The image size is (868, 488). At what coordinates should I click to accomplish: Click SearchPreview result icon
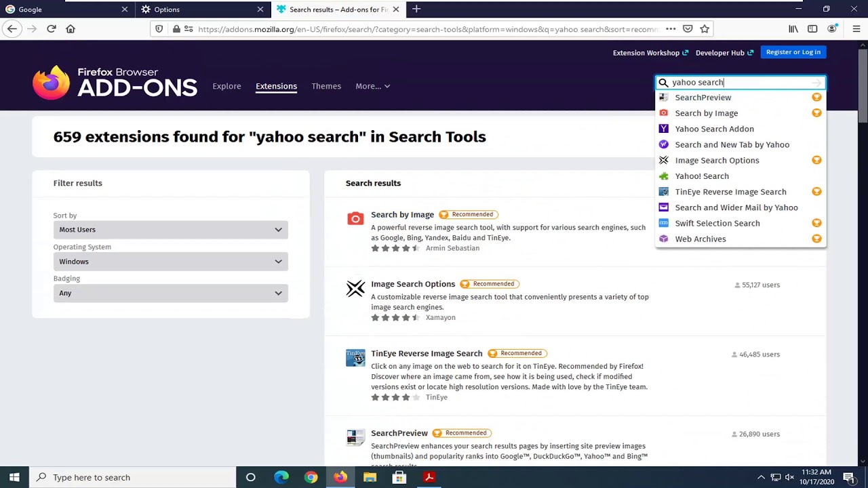tap(355, 438)
